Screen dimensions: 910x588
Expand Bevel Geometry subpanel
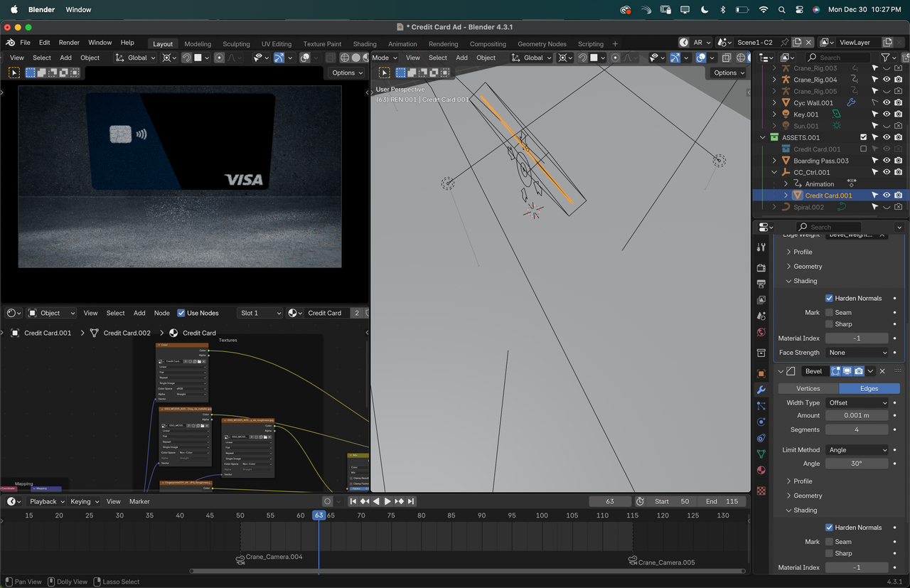[x=808, y=496]
